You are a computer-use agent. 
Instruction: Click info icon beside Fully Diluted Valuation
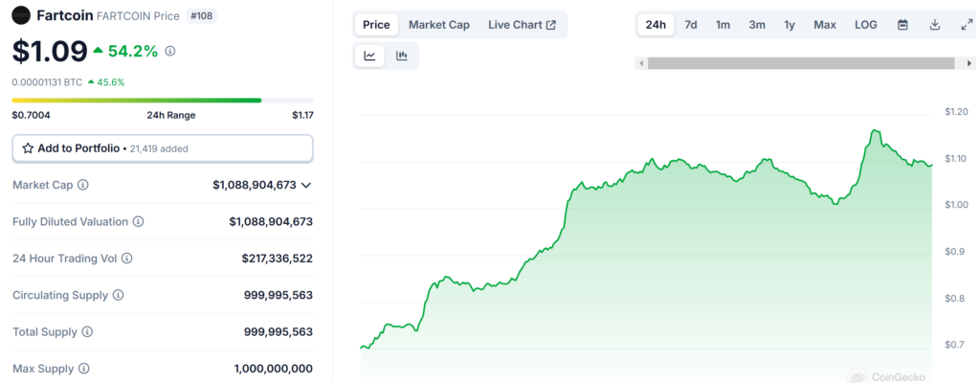click(138, 222)
